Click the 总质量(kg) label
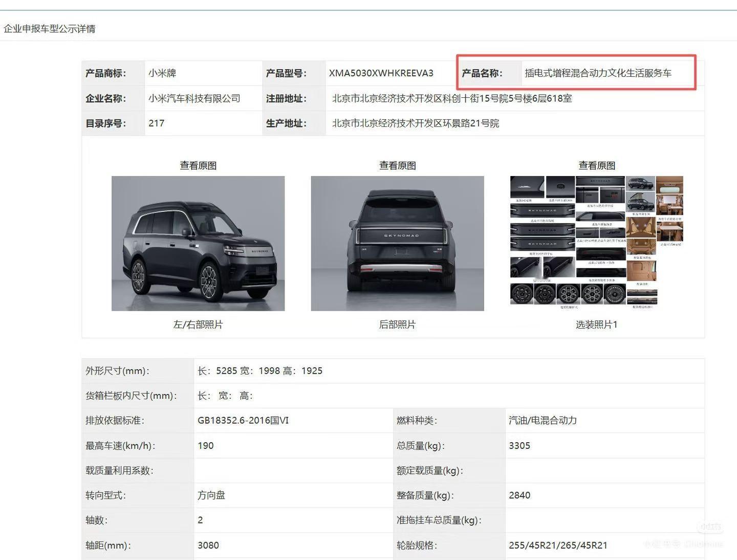737x560 pixels. [421, 445]
